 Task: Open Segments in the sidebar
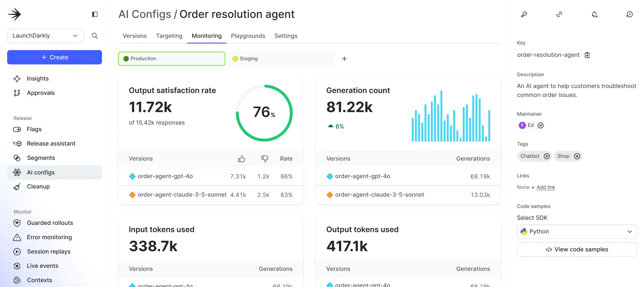(x=41, y=158)
